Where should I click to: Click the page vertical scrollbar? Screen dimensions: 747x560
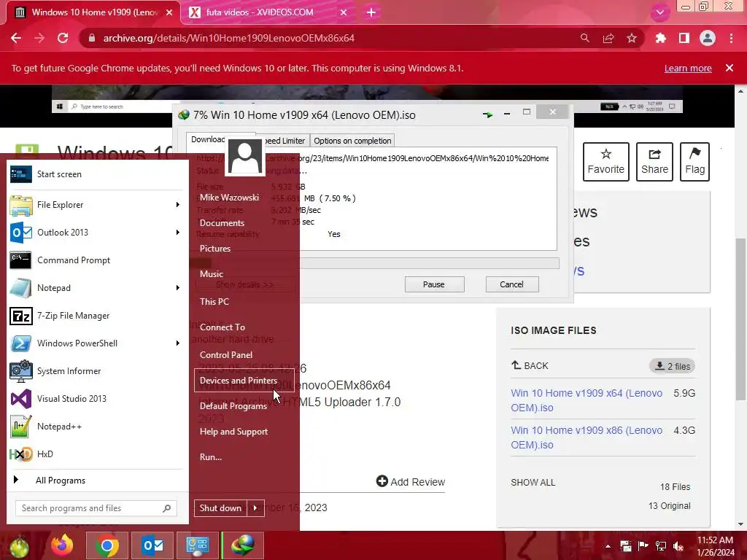point(740,318)
